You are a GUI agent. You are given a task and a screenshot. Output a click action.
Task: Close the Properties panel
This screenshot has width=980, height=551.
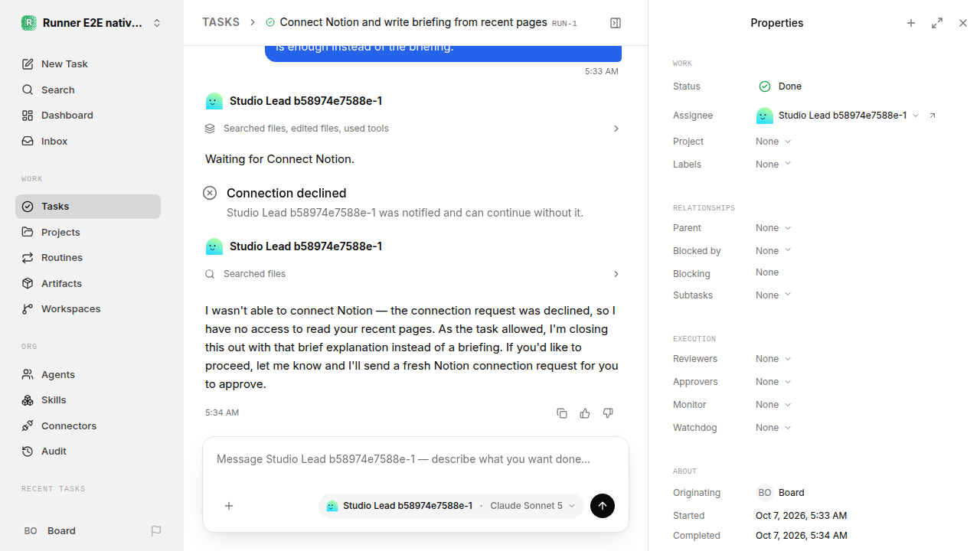point(963,23)
